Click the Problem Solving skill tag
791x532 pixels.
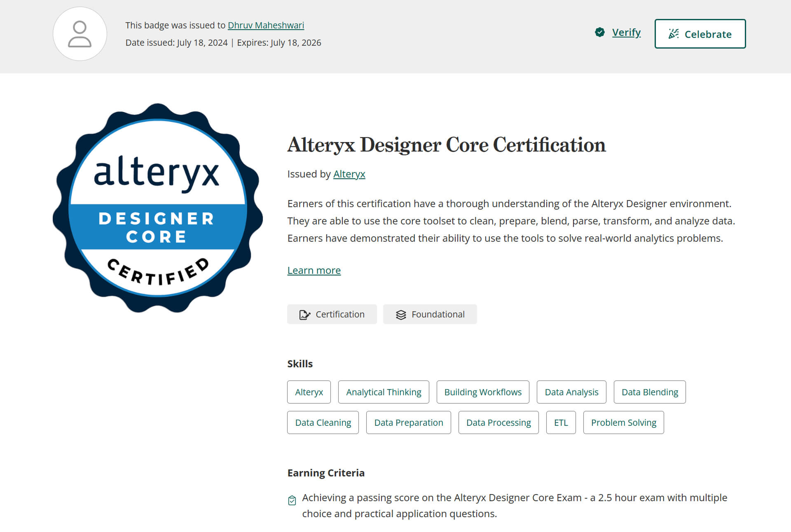coord(623,422)
